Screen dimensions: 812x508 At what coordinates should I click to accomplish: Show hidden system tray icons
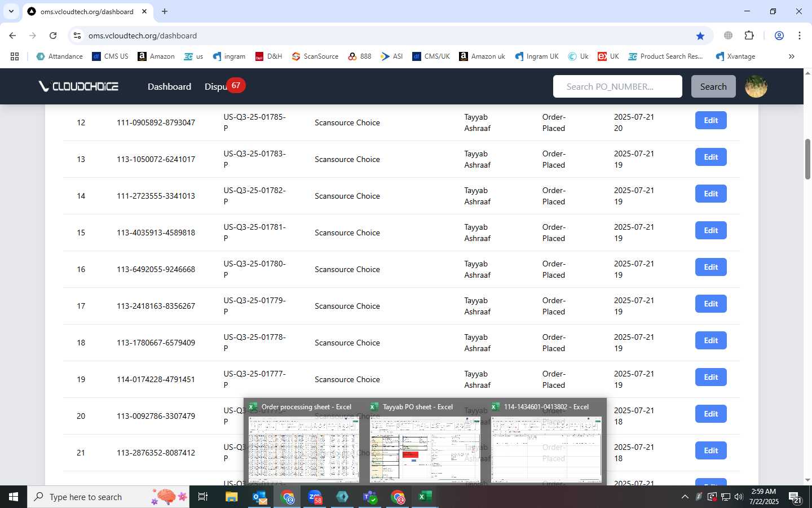click(685, 497)
